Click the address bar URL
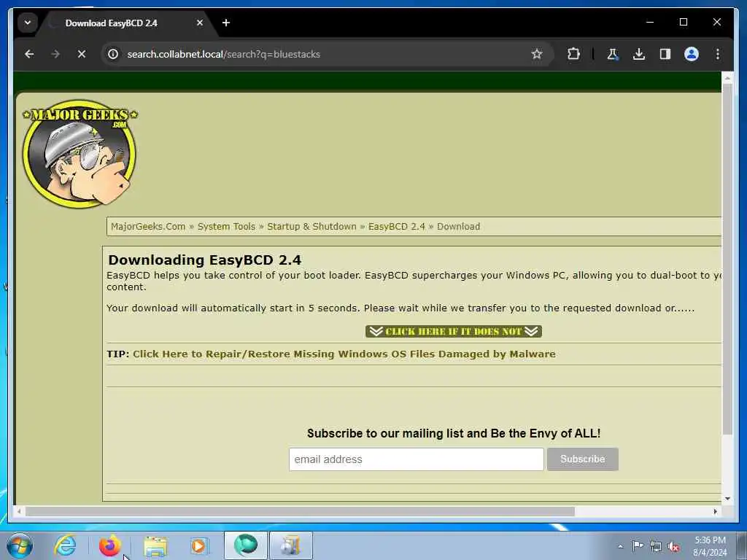The height and width of the screenshot is (560, 747). [x=223, y=54]
